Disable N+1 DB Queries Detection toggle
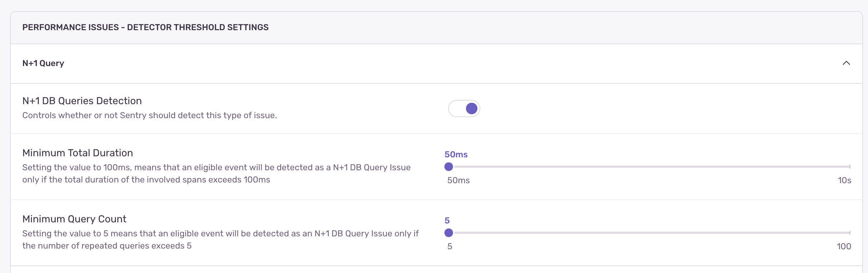 click(464, 108)
